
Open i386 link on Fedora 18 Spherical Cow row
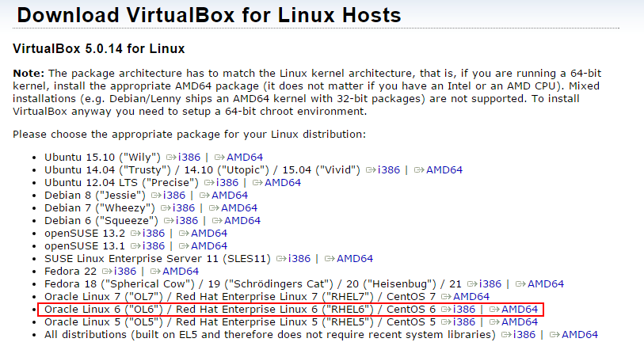(x=490, y=284)
